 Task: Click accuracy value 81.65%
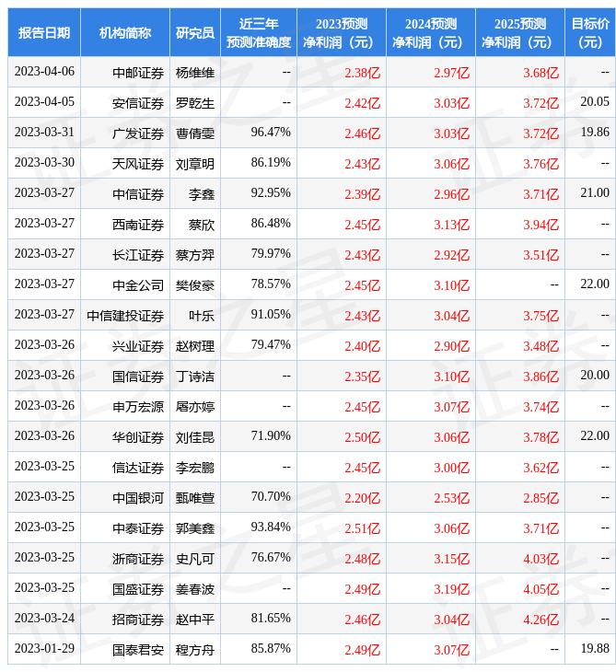[271, 619]
